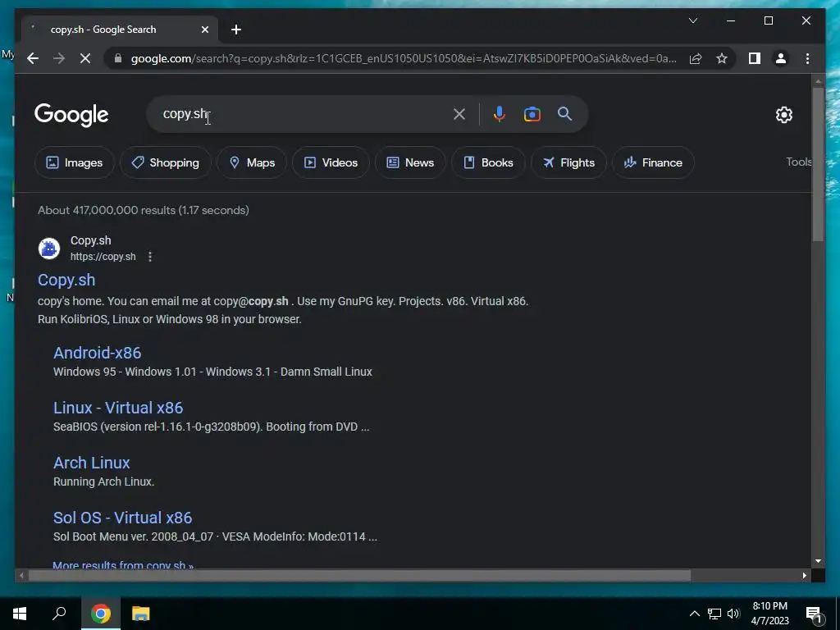Close the copy.sh Google Search tab
This screenshot has width=840, height=630.
pos(204,30)
